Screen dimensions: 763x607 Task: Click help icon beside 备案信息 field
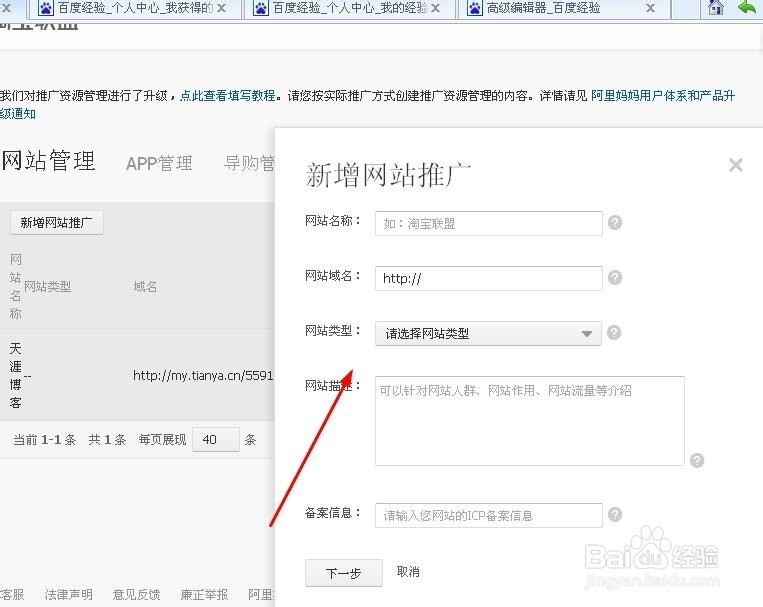[615, 515]
